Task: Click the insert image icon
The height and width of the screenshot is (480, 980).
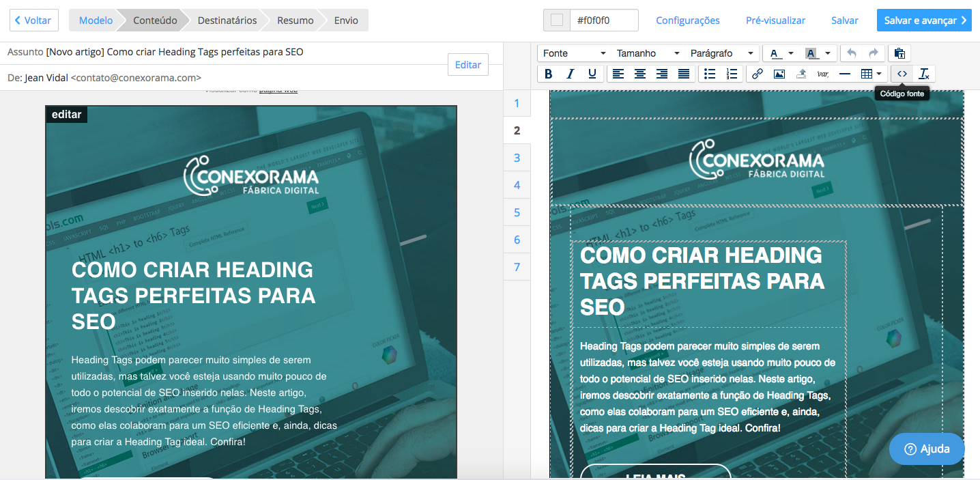Action: pos(779,74)
